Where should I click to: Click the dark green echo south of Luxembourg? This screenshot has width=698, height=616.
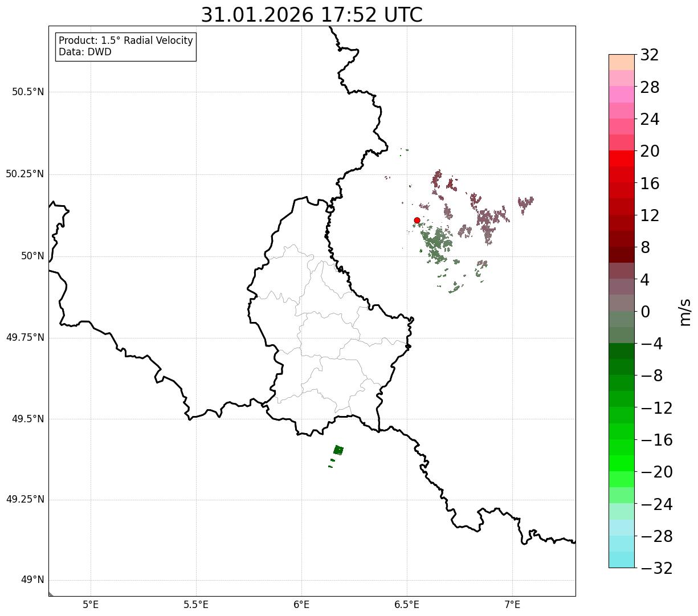pos(338,450)
